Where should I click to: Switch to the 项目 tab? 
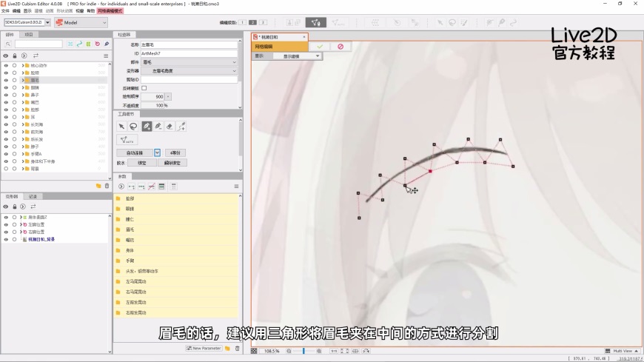[29, 35]
